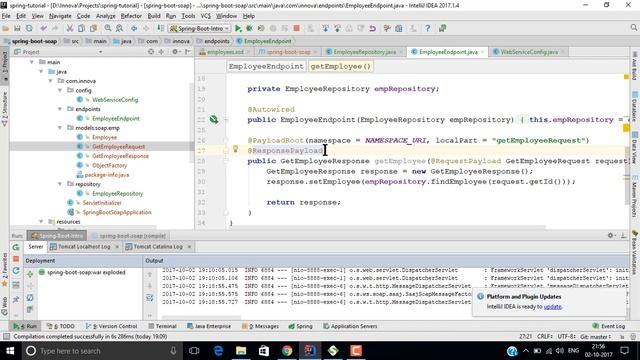This screenshot has width=640, height=360.
Task: Click the Git: master branch status widget
Action: [x=596, y=337]
